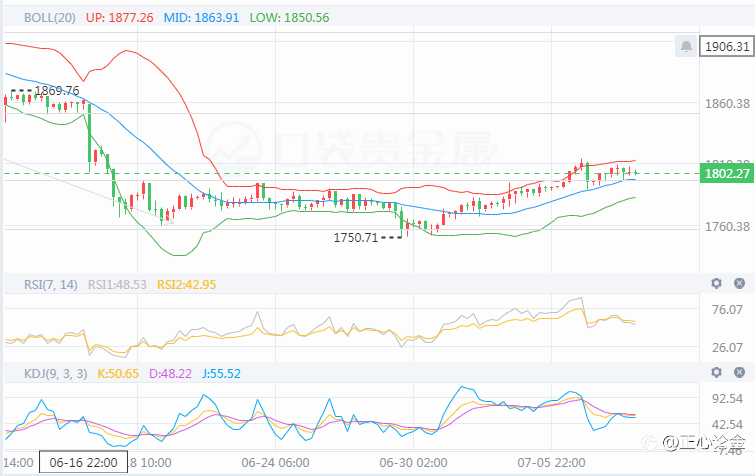Click the 1760.38 axis label

tap(727, 226)
